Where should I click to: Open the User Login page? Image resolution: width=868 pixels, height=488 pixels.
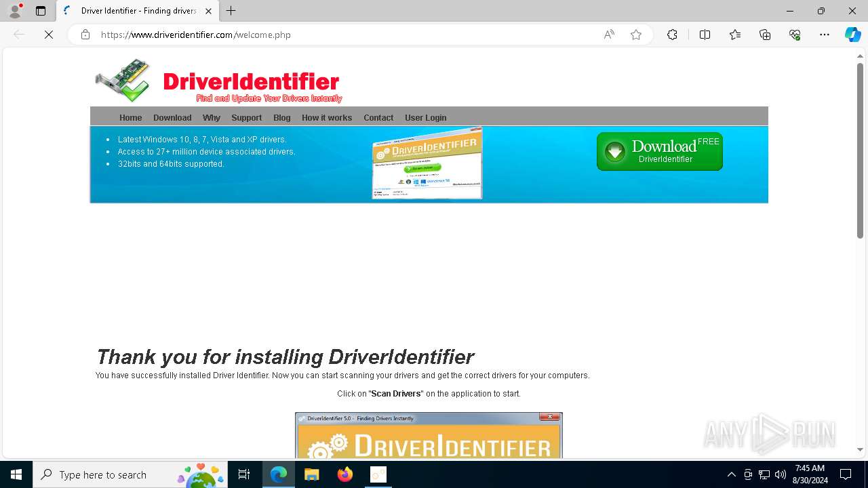click(426, 118)
